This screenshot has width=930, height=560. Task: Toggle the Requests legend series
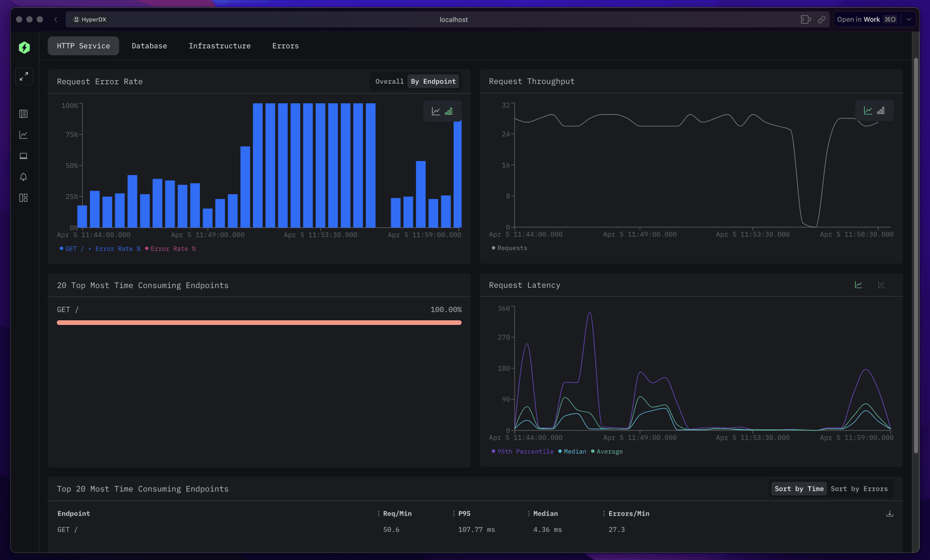pyautogui.click(x=509, y=248)
